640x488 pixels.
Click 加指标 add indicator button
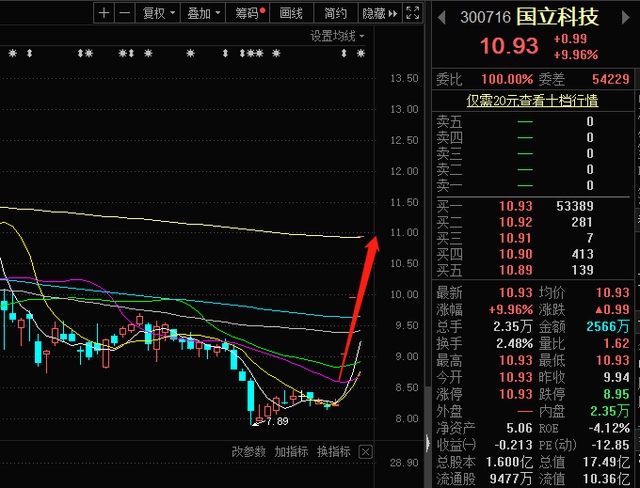pyautogui.click(x=292, y=452)
